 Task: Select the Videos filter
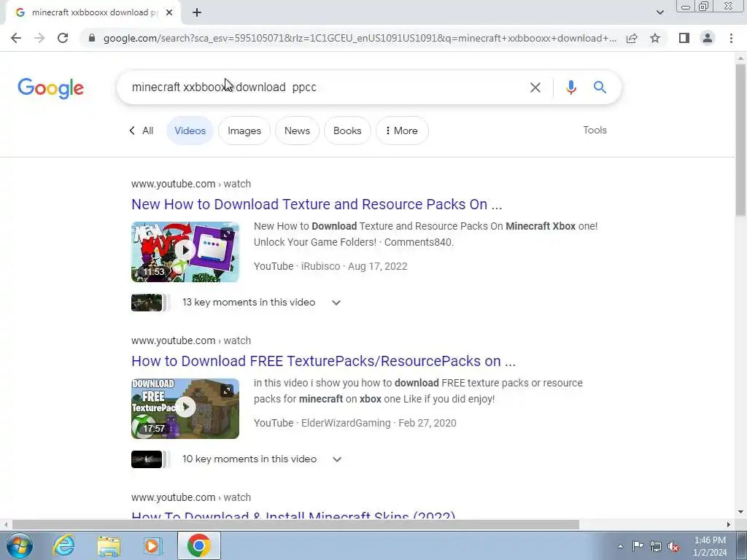click(190, 131)
